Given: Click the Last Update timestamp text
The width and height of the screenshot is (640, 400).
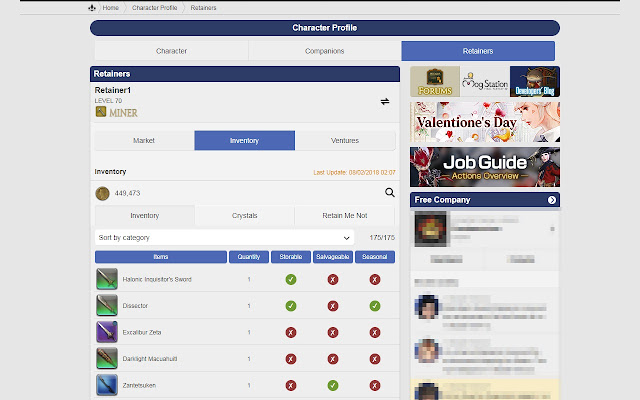Looking at the screenshot, I should pyautogui.click(x=354, y=173).
